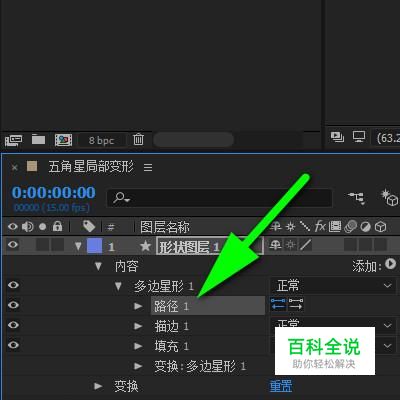Screen dimensions: 400x400
Task: Open the 8 bpc color depth setting
Action: 101,140
